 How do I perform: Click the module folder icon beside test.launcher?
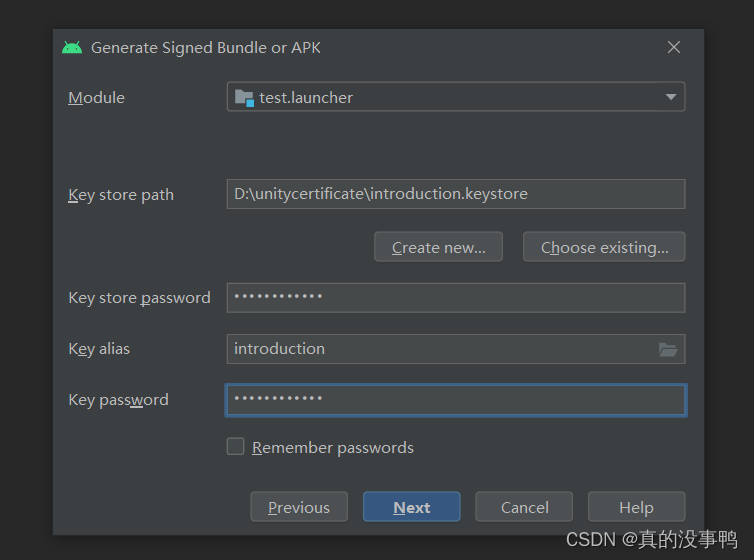[244, 98]
